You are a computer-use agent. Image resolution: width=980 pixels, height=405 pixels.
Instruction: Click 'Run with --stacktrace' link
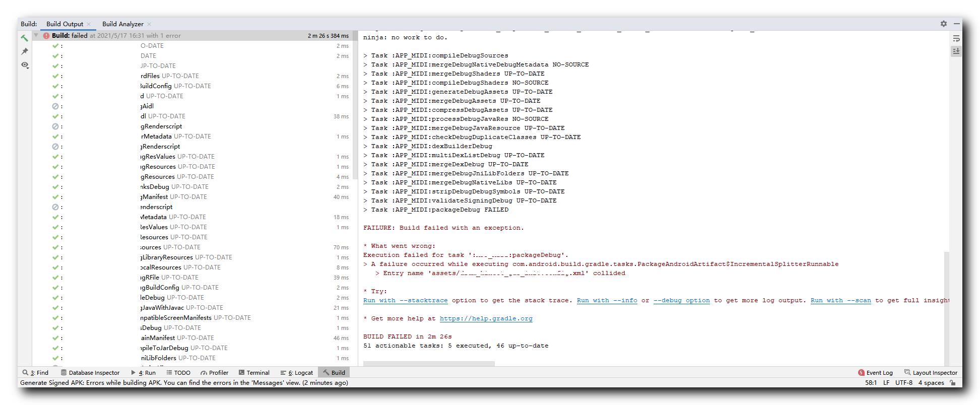406,300
